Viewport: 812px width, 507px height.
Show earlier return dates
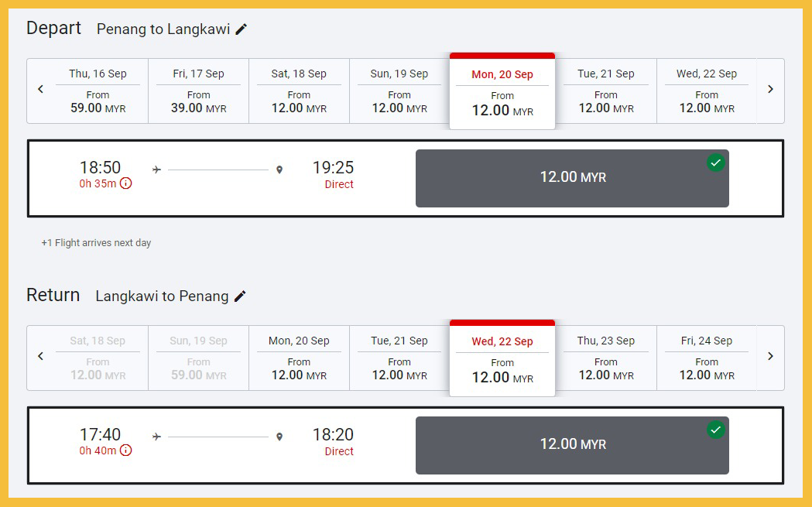(41, 357)
